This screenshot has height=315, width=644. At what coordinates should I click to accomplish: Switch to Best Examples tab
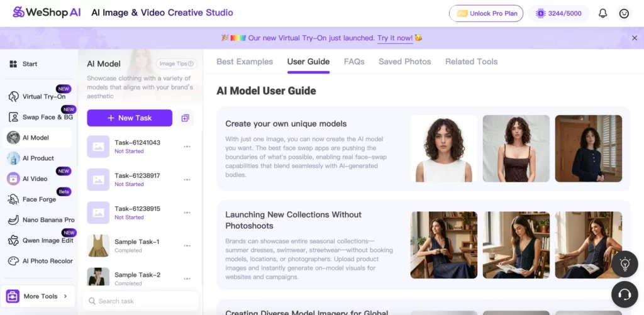pyautogui.click(x=245, y=62)
